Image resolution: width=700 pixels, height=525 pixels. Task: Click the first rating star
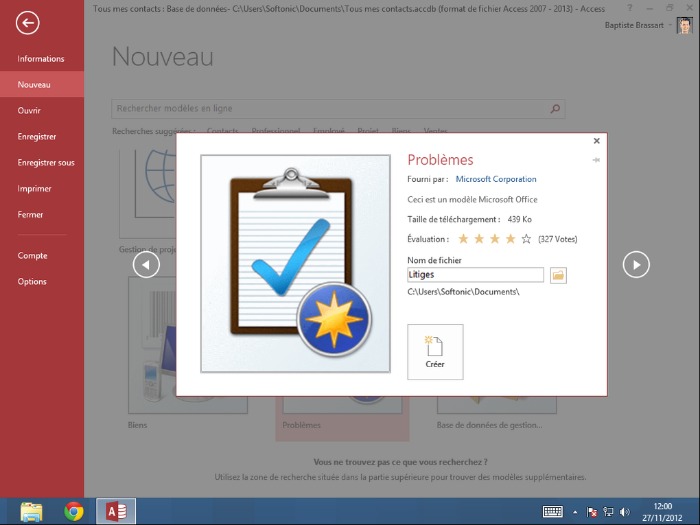tap(463, 239)
